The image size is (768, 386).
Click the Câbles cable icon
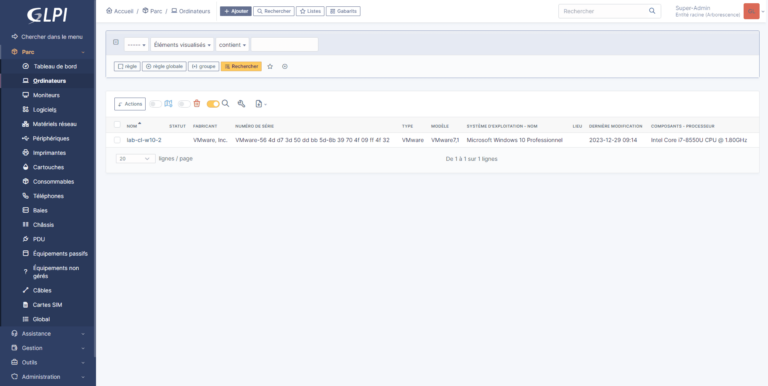pyautogui.click(x=26, y=290)
